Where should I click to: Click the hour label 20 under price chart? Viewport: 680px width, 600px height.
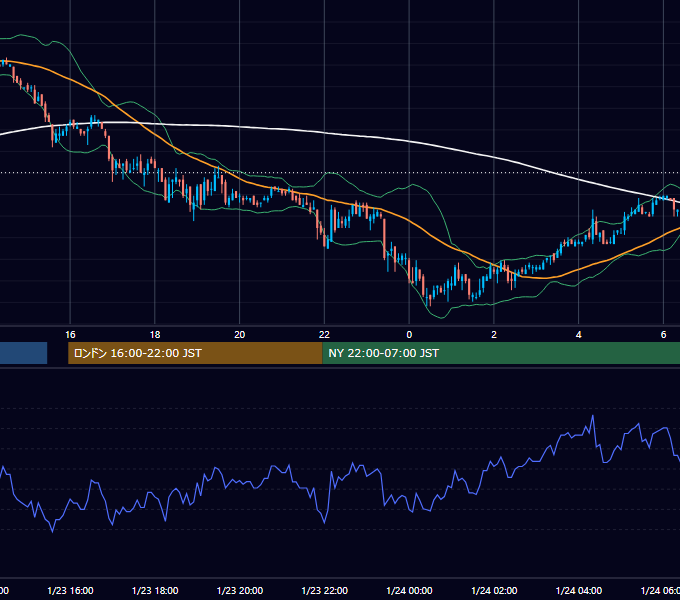point(240,335)
